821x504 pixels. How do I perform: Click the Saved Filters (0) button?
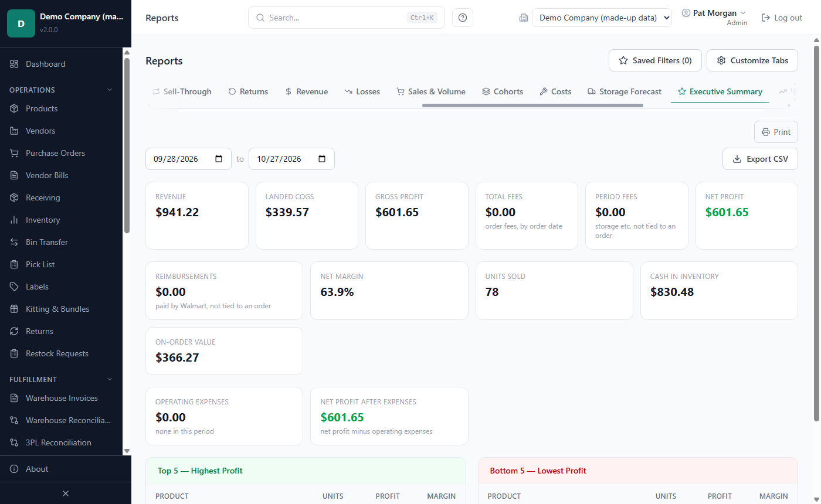point(655,60)
